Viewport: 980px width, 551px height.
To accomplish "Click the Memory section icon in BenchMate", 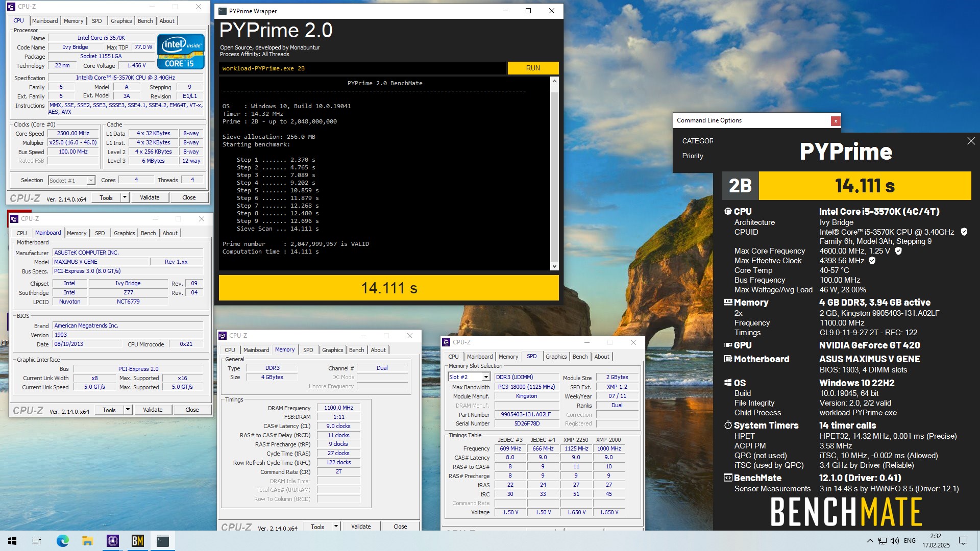I will click(728, 302).
